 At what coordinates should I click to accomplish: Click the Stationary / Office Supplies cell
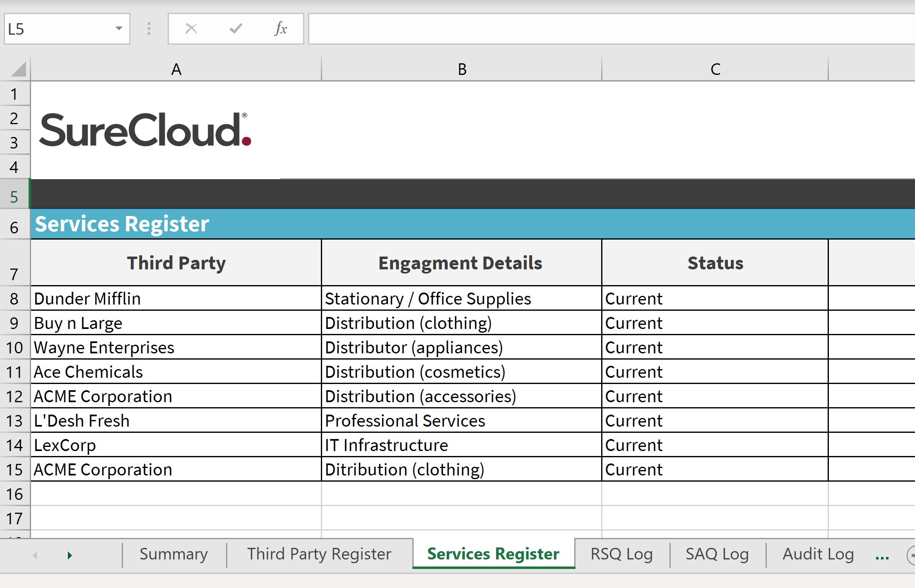pyautogui.click(x=462, y=298)
